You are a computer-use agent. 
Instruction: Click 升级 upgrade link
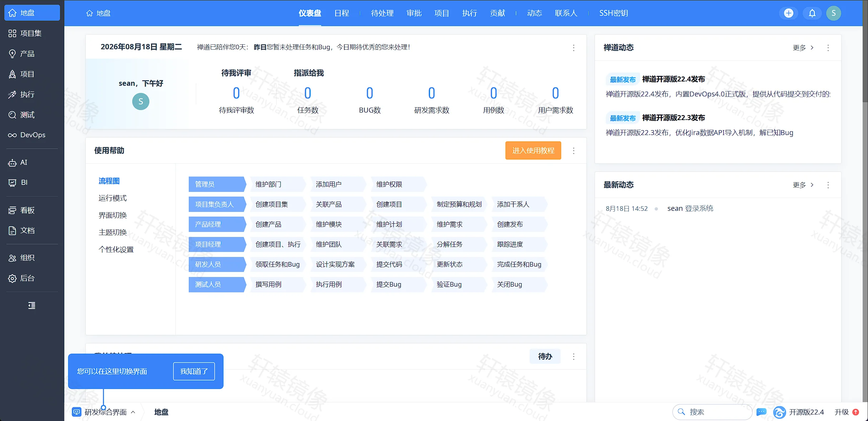pos(842,412)
